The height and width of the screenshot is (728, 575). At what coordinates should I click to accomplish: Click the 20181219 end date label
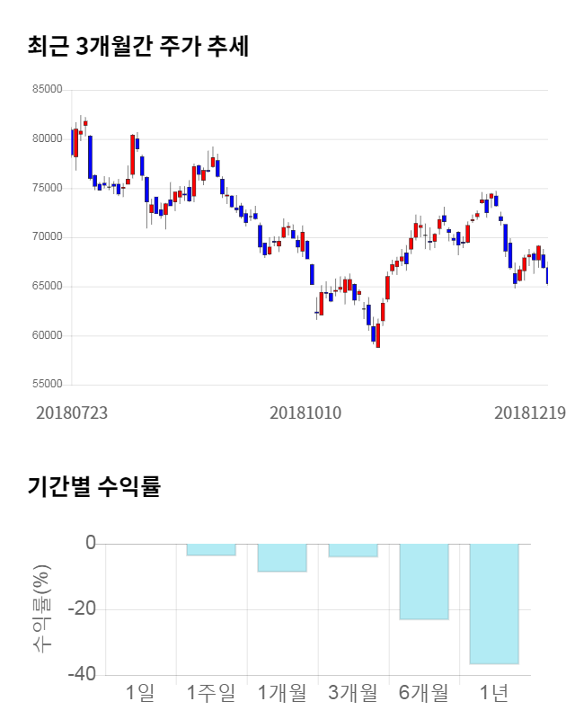pos(530,413)
